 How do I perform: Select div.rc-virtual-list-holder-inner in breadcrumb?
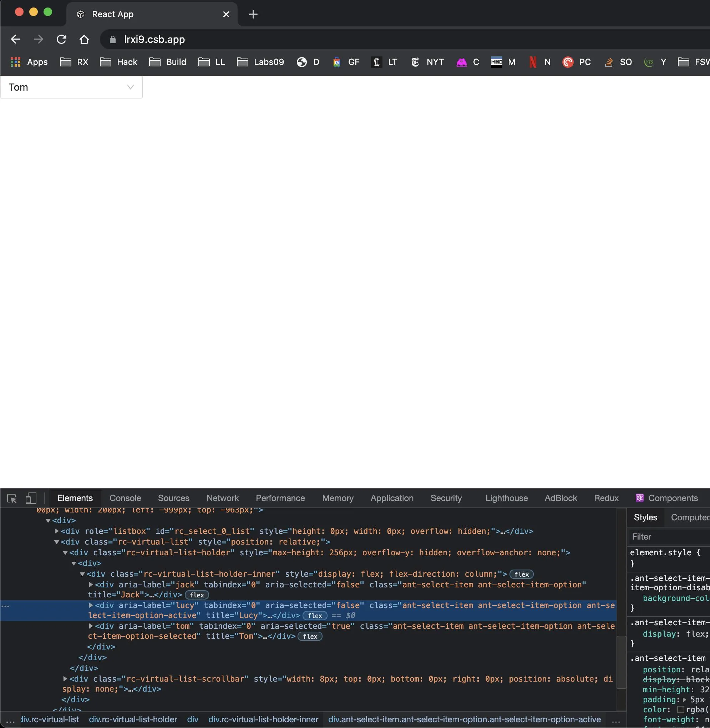[x=263, y=719]
